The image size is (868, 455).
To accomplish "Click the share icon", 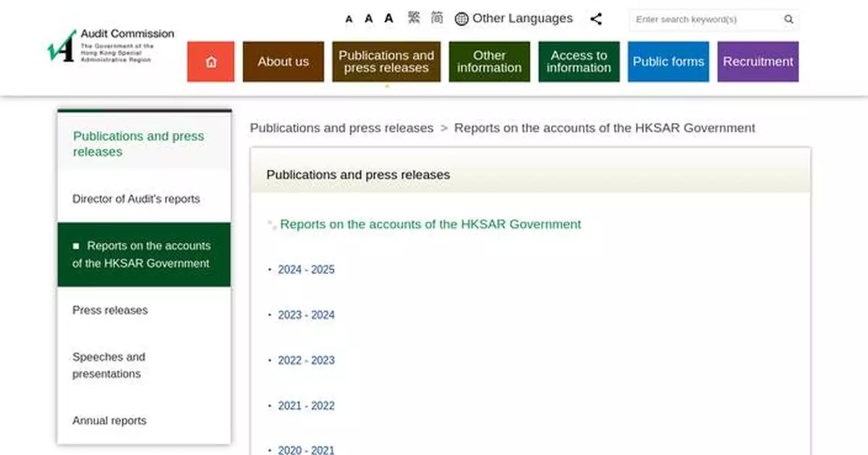I will click(596, 19).
